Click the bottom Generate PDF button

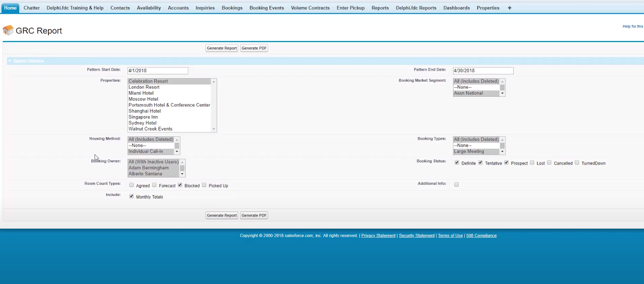click(x=254, y=215)
